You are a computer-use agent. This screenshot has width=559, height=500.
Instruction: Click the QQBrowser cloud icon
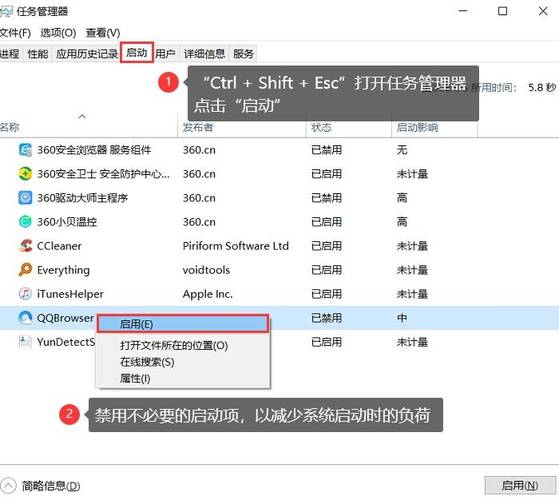click(25, 318)
